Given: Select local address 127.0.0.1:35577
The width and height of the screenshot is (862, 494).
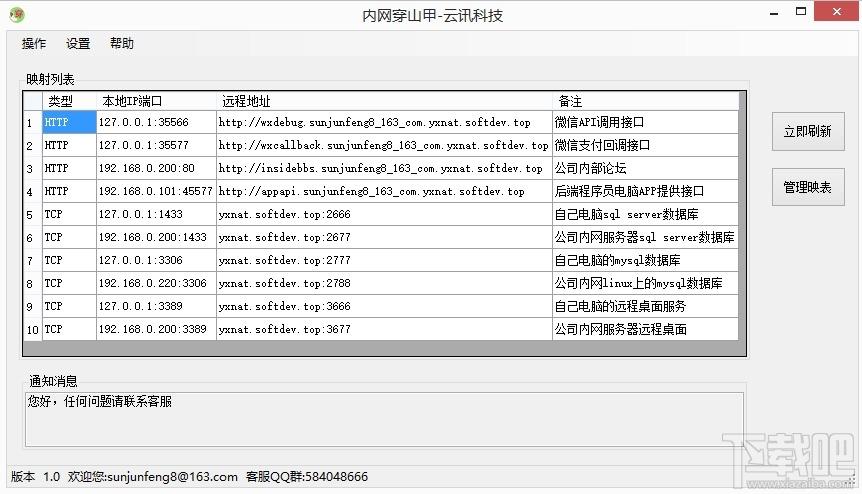Looking at the screenshot, I should 157,145.
